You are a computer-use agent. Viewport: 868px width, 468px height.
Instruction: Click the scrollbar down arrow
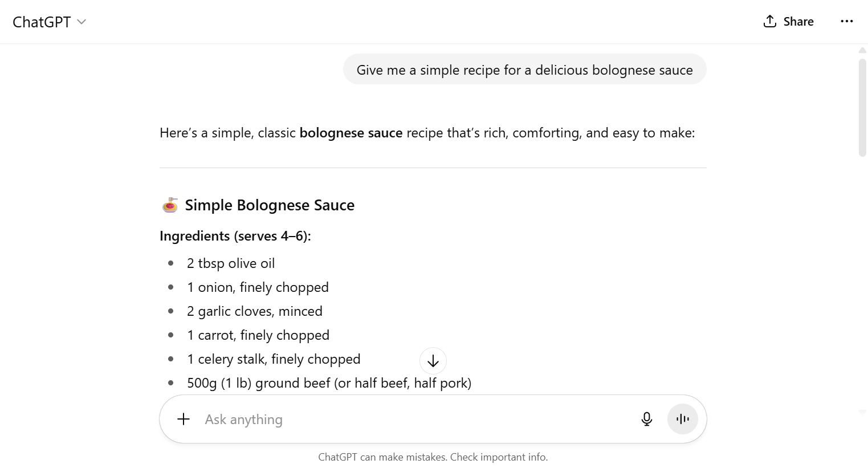point(862,412)
